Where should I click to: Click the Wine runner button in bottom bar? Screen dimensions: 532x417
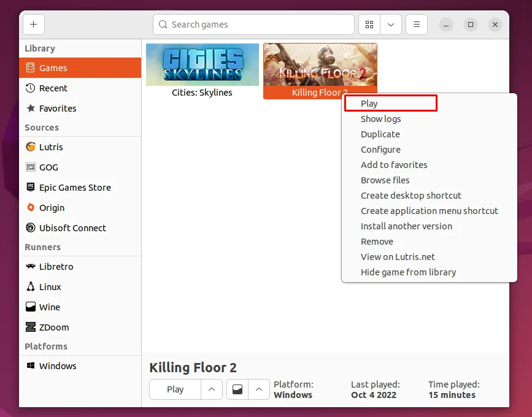pos(237,389)
